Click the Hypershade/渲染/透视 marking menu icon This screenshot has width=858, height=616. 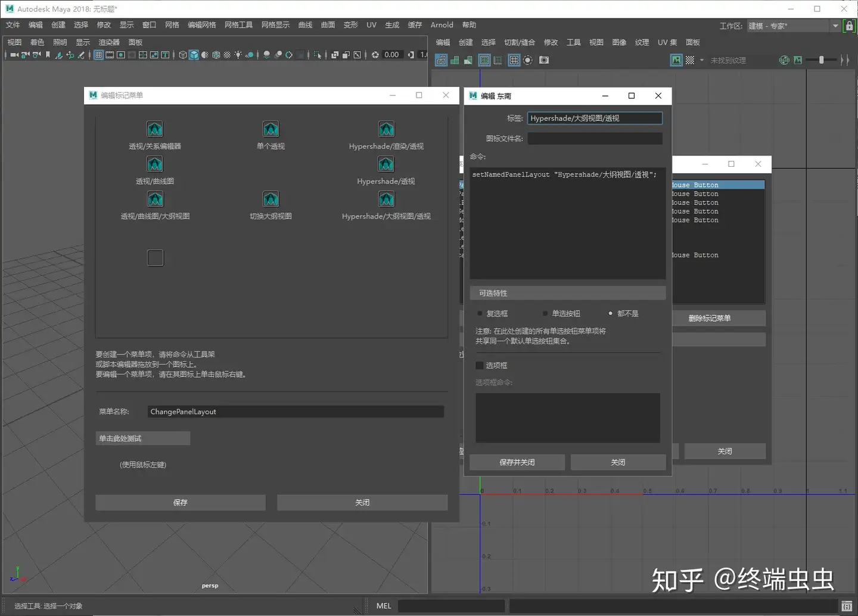386,129
